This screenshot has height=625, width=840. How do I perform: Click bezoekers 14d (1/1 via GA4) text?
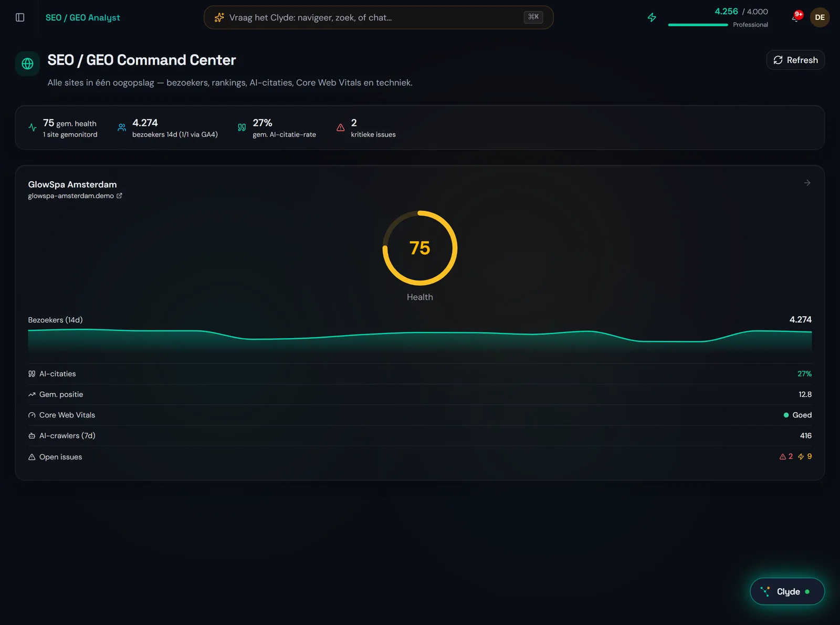tap(175, 134)
